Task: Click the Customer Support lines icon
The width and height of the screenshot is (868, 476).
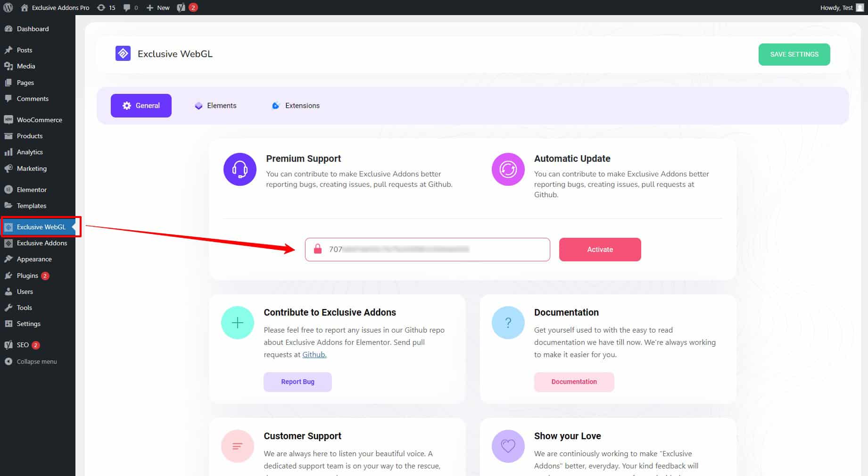Action: click(238, 446)
